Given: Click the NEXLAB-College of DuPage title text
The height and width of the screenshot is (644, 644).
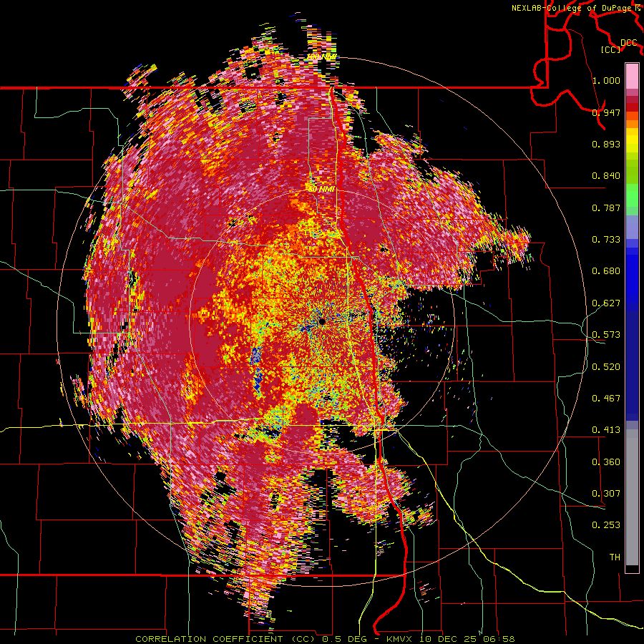Looking at the screenshot, I should tap(575, 8).
